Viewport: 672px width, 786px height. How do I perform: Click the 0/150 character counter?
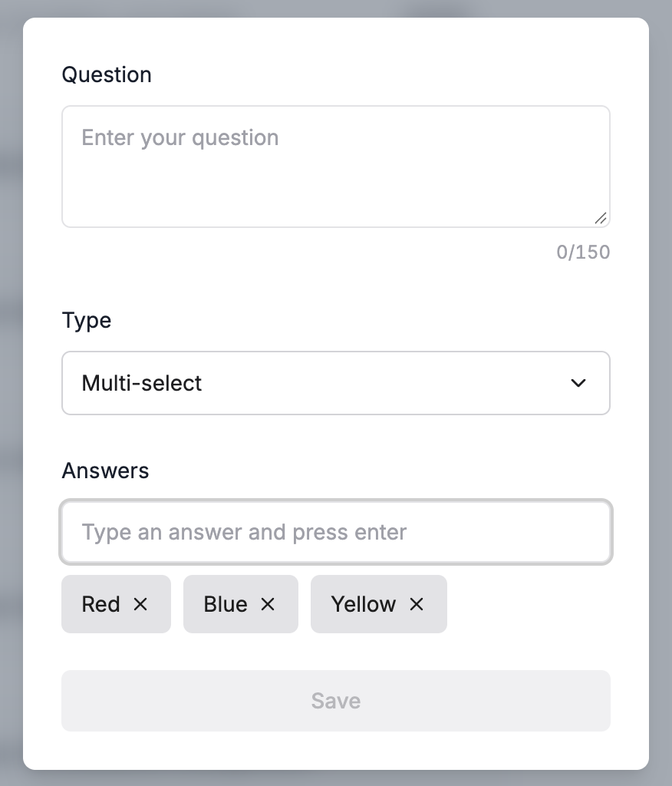(x=583, y=252)
